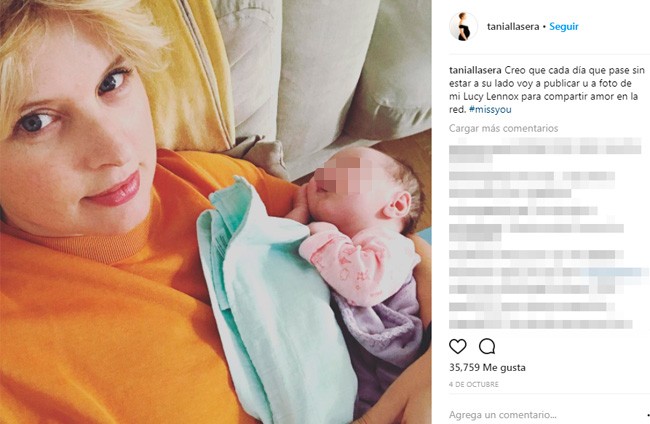Like the post with the heart icon
Viewport: 650px width, 424px height.
tap(458, 346)
